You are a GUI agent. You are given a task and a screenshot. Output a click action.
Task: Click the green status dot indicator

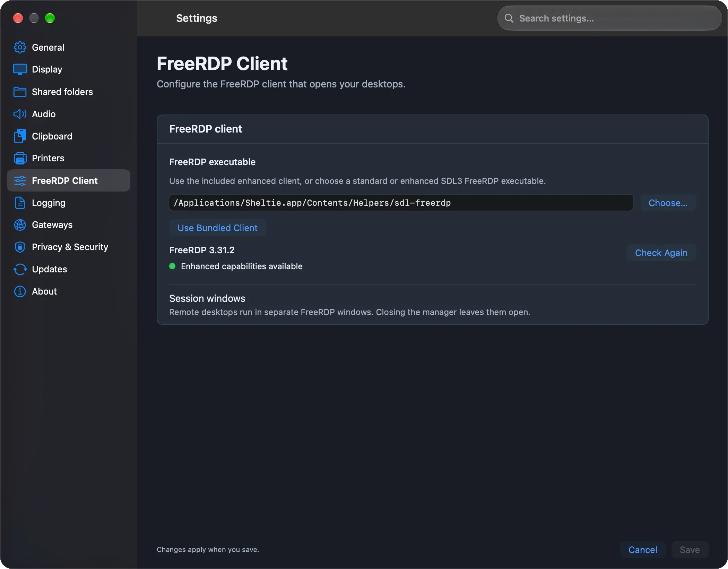point(172,266)
